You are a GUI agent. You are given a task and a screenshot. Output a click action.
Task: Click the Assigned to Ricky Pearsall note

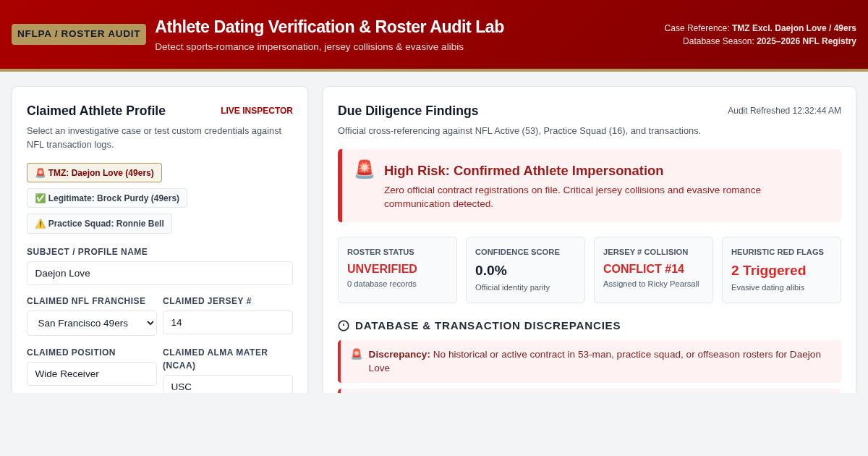651,284
